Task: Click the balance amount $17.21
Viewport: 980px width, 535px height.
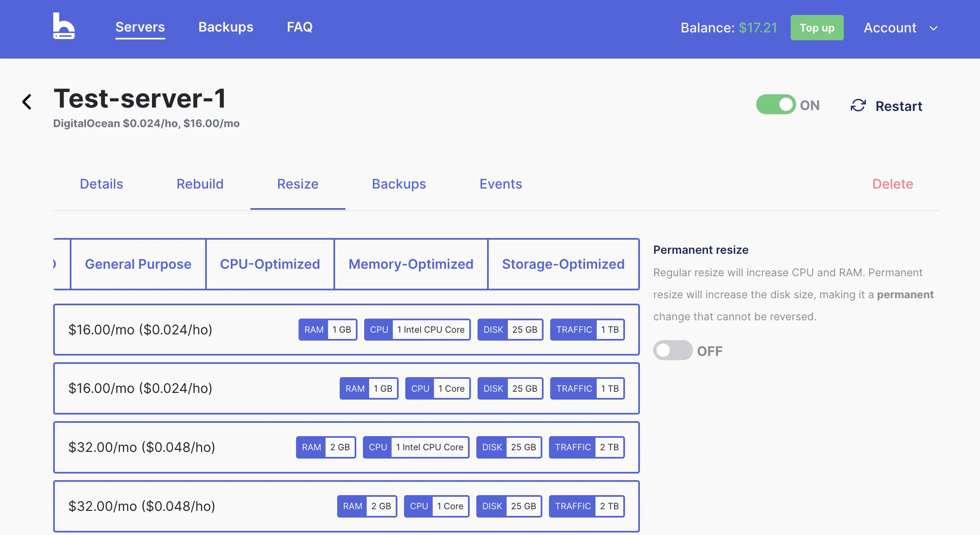Action: pyautogui.click(x=758, y=28)
